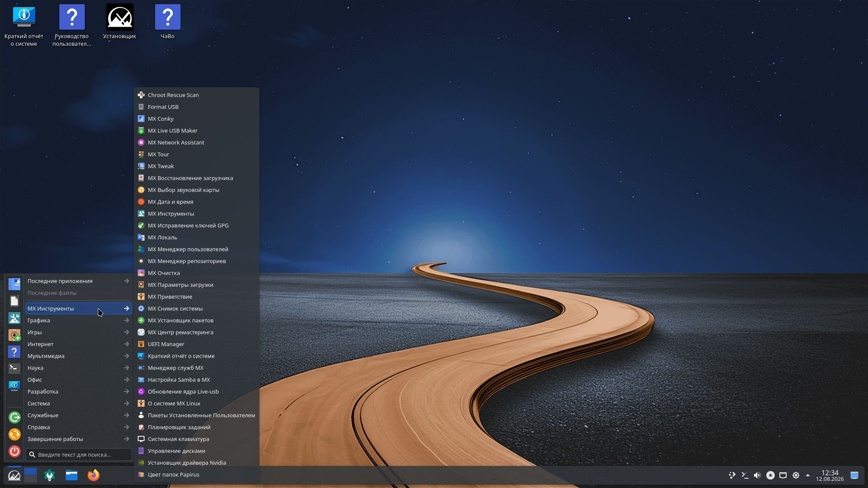Select the 'Краткий отчёт о системе' desktop icon

point(24,25)
